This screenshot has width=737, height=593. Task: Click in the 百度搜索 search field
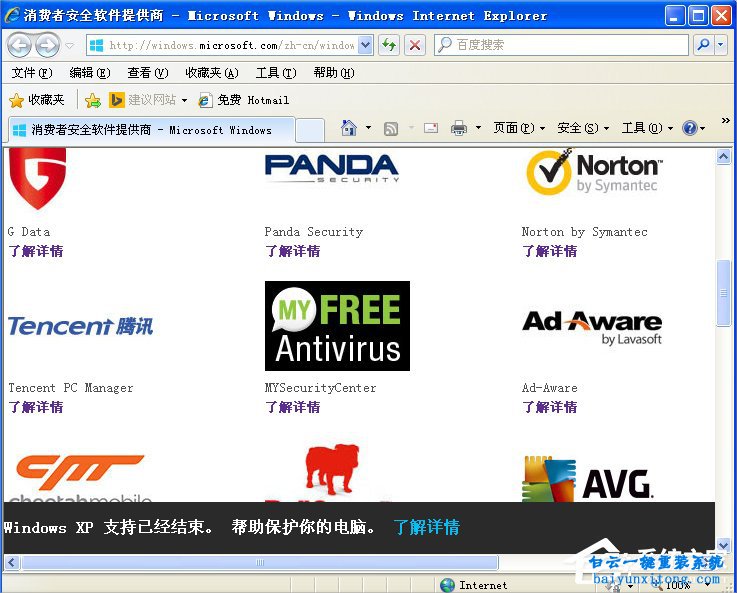570,45
